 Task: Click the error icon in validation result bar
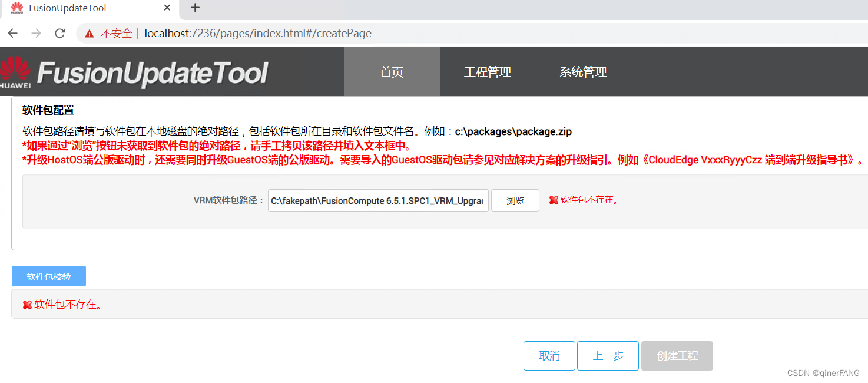[x=27, y=305]
